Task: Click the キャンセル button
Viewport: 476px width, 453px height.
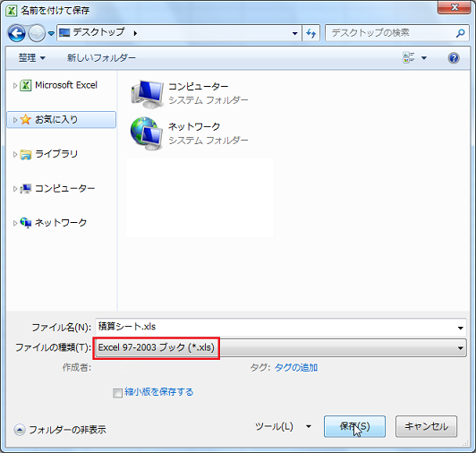Action: (426, 426)
